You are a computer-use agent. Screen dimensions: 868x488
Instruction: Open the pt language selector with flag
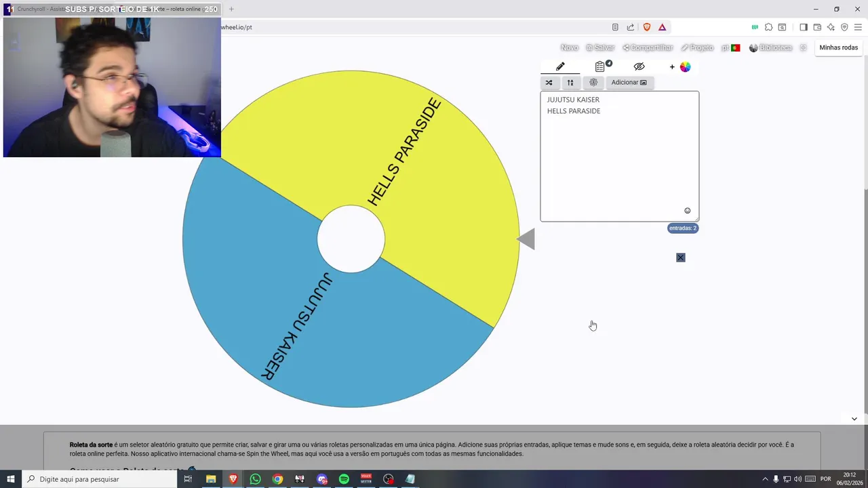(731, 47)
